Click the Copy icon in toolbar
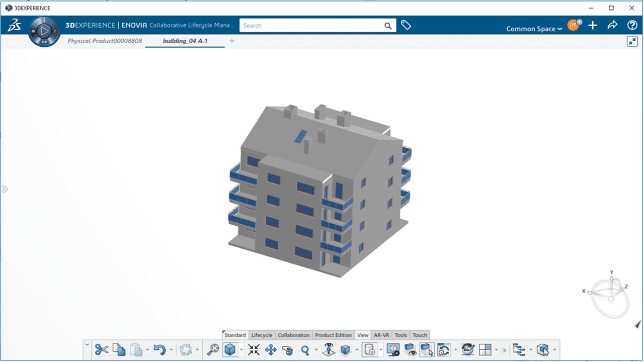This screenshot has height=362, width=644. coord(119,349)
